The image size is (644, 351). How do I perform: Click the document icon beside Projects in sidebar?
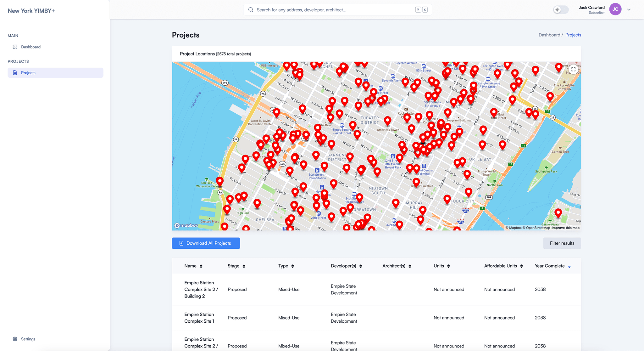pos(15,72)
